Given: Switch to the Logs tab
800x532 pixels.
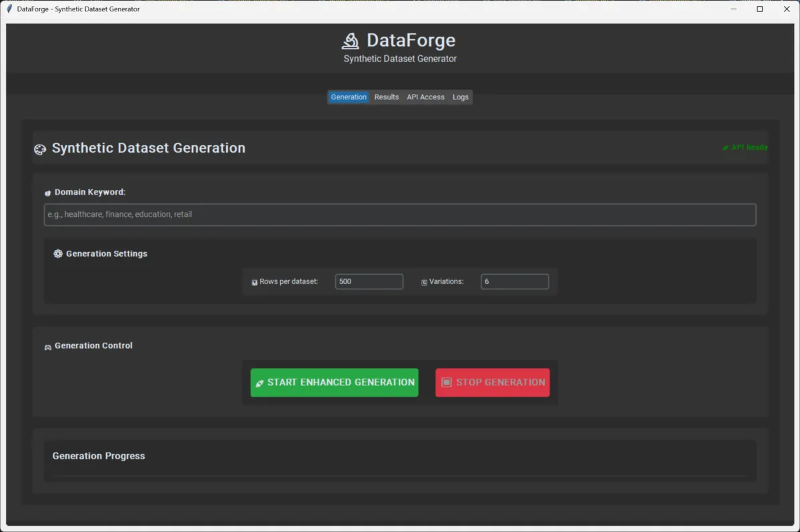Looking at the screenshot, I should (461, 97).
